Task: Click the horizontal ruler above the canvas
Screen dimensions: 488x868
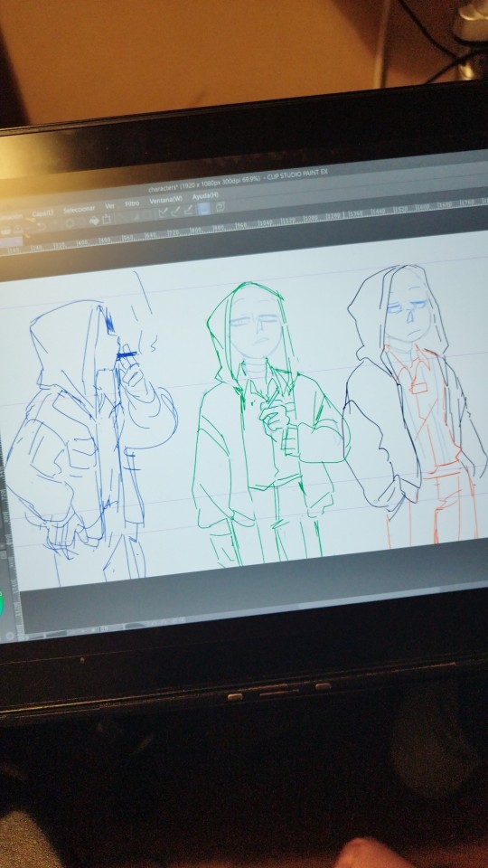Action: tap(244, 225)
